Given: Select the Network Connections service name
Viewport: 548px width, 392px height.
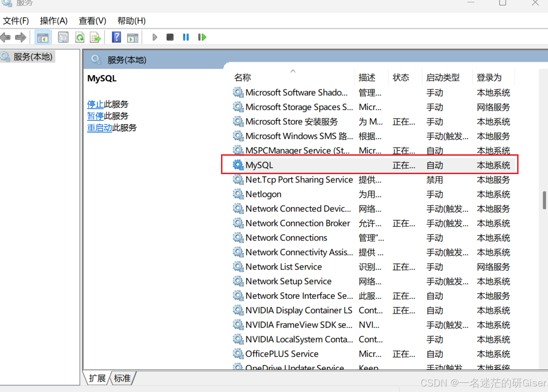Looking at the screenshot, I should [x=286, y=238].
